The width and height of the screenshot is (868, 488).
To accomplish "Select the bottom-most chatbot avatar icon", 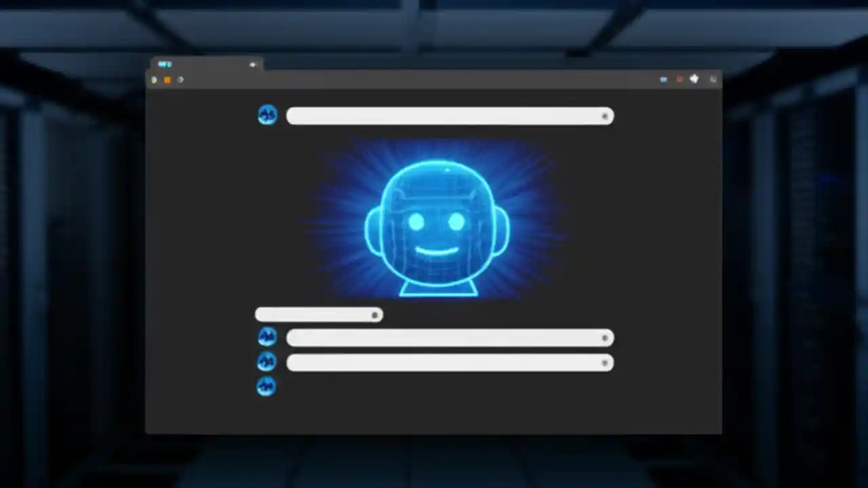I will [x=266, y=386].
